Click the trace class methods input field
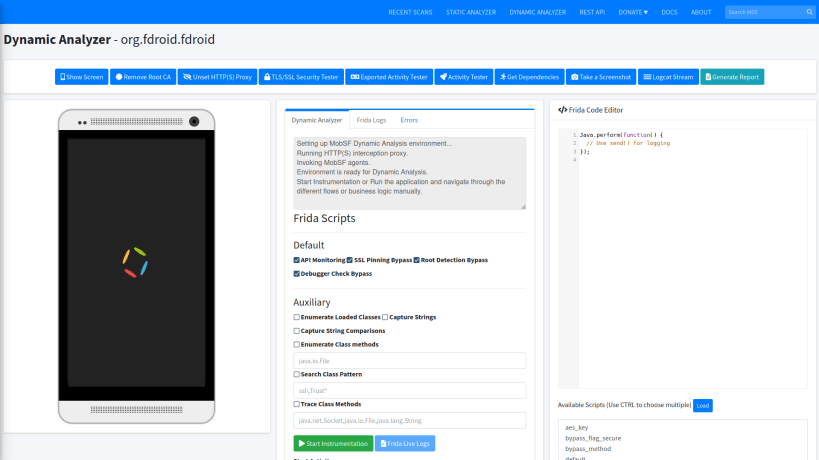This screenshot has width=819, height=460. coord(410,420)
